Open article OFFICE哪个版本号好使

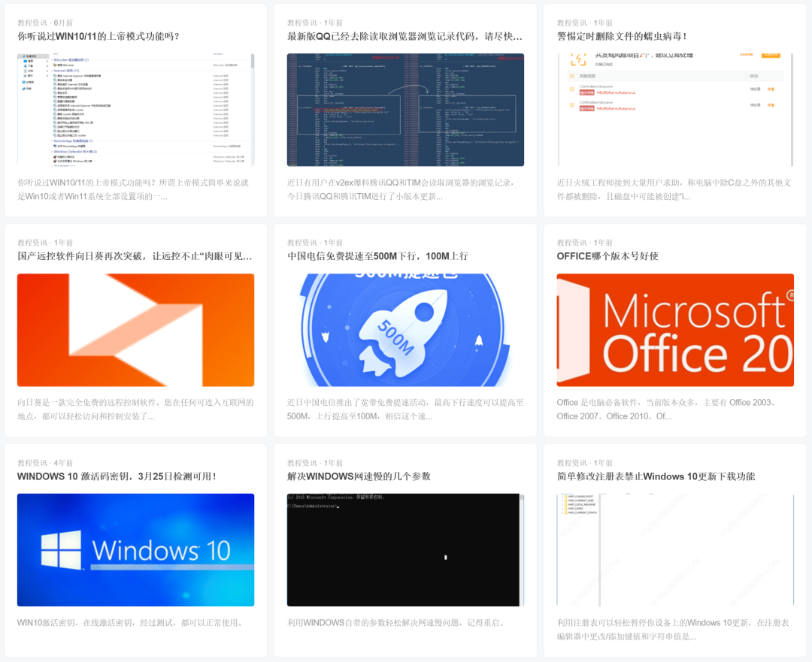[607, 256]
